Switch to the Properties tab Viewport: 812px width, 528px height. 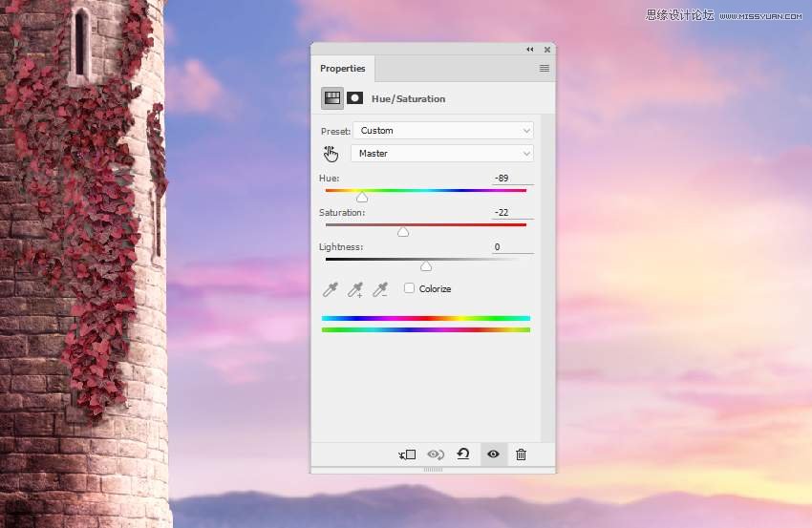[342, 69]
